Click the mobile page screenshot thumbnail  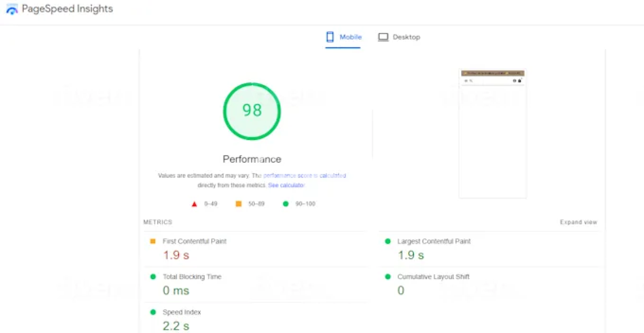(492, 134)
